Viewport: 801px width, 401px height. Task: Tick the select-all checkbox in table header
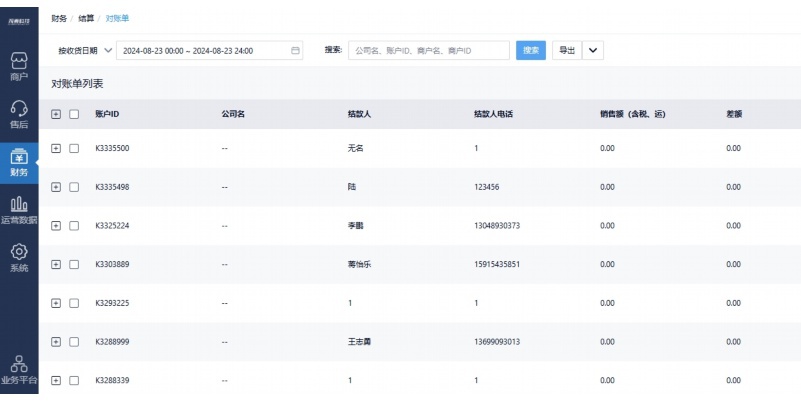point(74,114)
